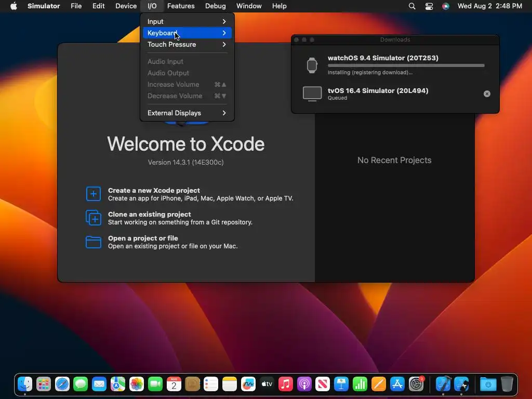Clone an existing project
This screenshot has height=399, width=532.
click(x=169, y=218)
